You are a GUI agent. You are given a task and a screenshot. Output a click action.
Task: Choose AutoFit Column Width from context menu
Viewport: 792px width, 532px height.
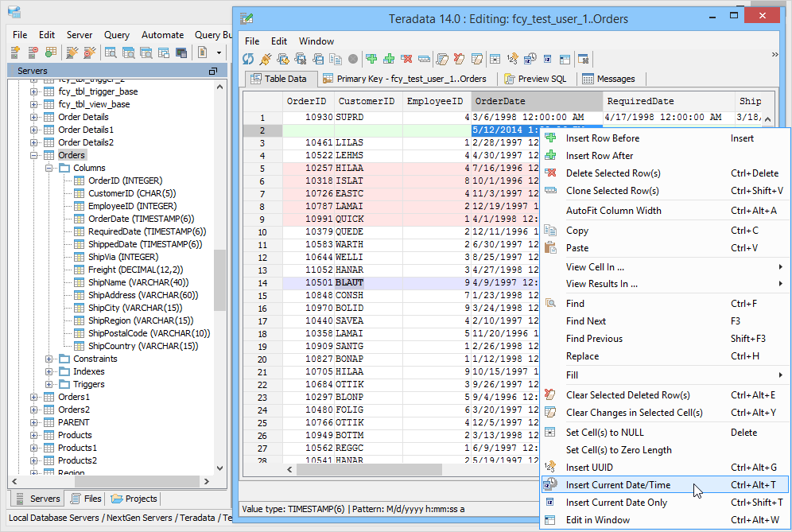[x=665, y=211]
